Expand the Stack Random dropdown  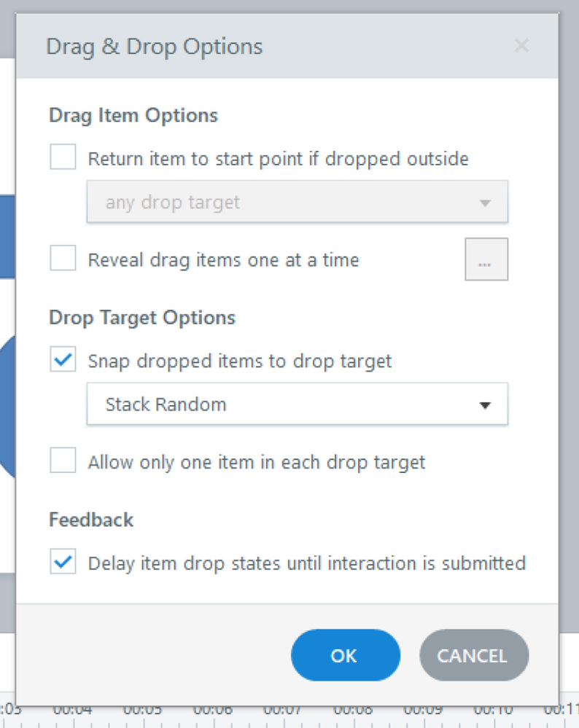point(297,404)
